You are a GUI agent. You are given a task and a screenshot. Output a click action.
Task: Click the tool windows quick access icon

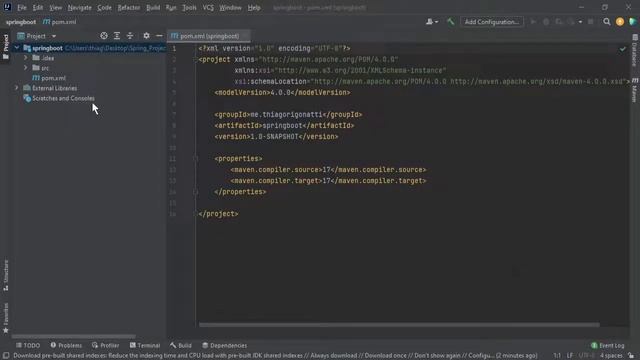(x=6, y=356)
